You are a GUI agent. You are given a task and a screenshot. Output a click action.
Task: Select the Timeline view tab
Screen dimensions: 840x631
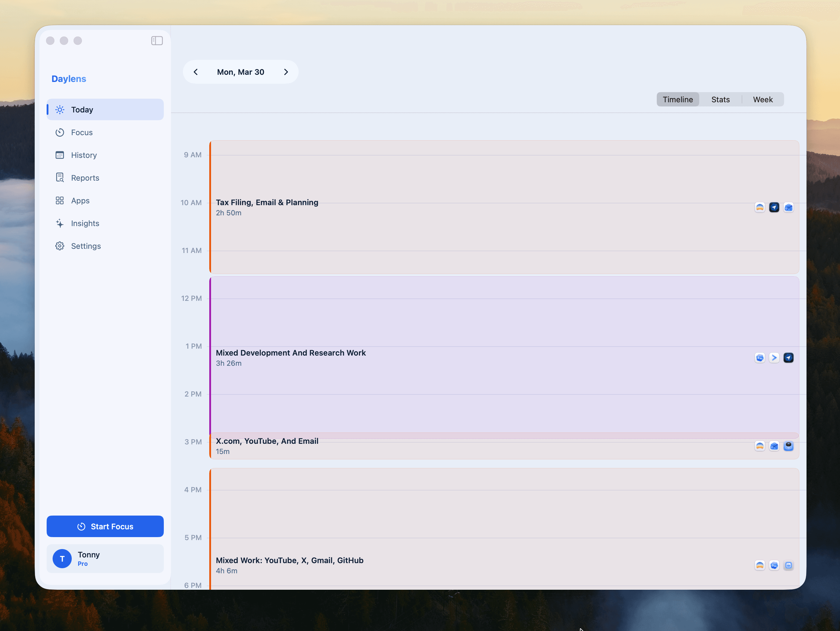[677, 100]
